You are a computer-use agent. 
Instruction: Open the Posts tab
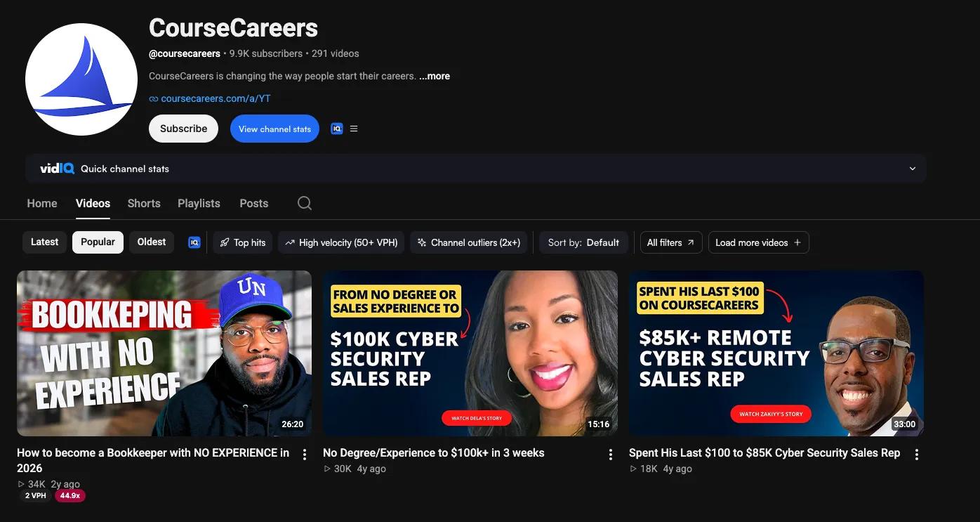tap(254, 203)
